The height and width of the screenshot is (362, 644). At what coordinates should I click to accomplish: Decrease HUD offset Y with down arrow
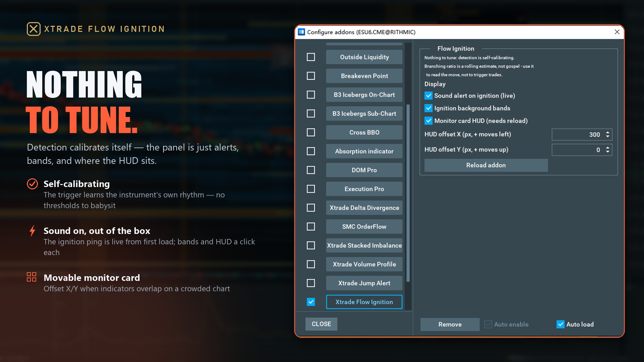coord(607,152)
